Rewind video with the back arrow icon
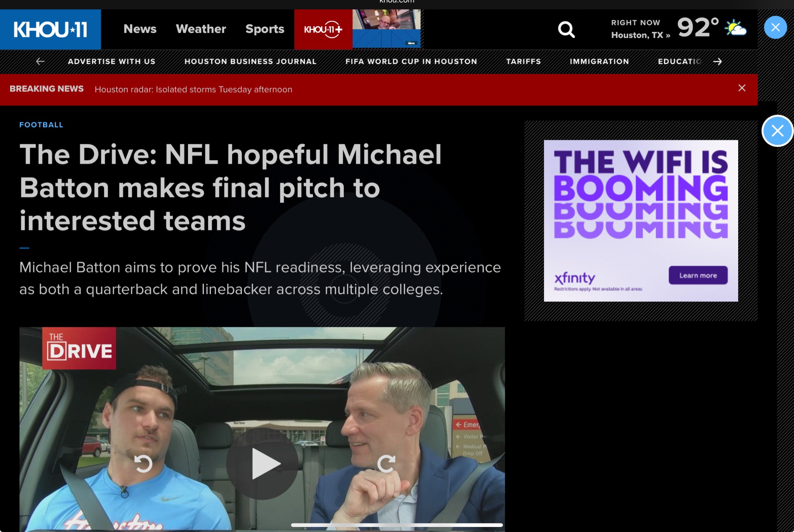Screen dimensions: 794x532 tap(143, 464)
